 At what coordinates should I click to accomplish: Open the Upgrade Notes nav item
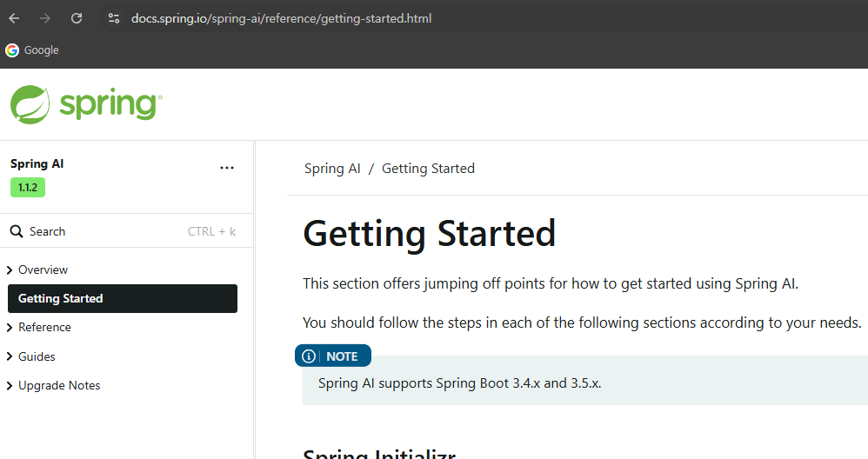point(59,385)
